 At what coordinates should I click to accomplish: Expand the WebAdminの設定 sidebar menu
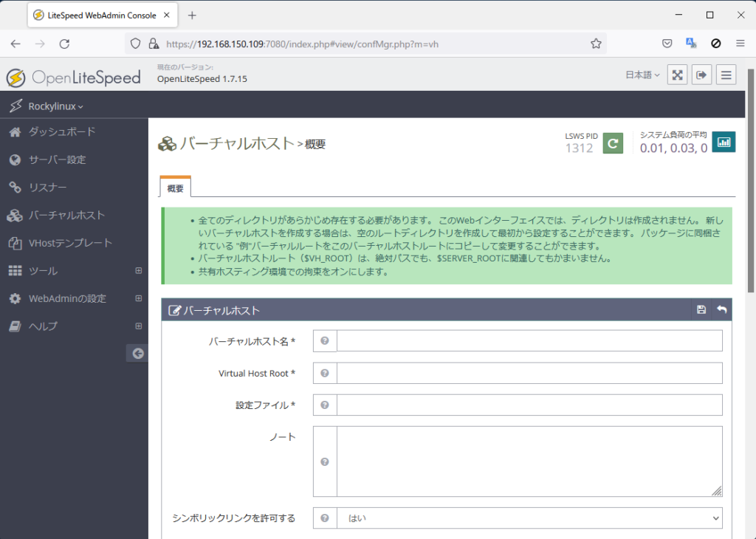(x=138, y=298)
